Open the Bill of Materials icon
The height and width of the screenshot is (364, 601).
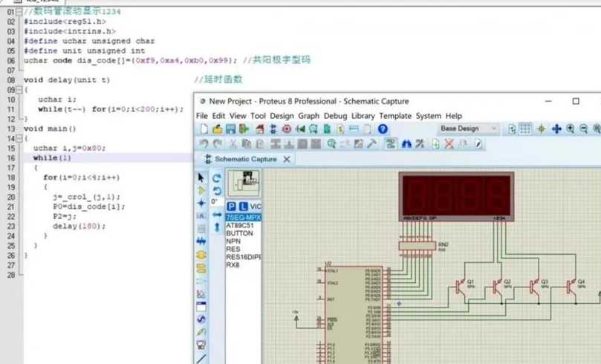click(340, 129)
